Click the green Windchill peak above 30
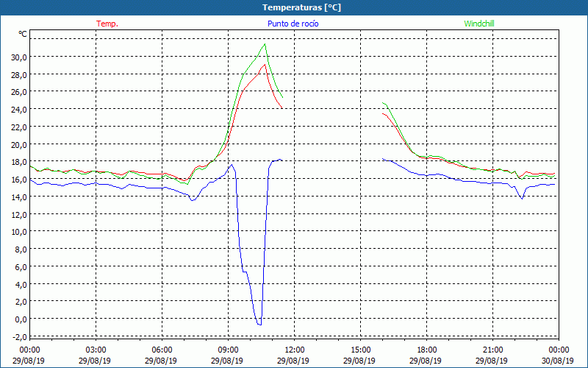Screen dimensions: 588x368 click(x=265, y=44)
